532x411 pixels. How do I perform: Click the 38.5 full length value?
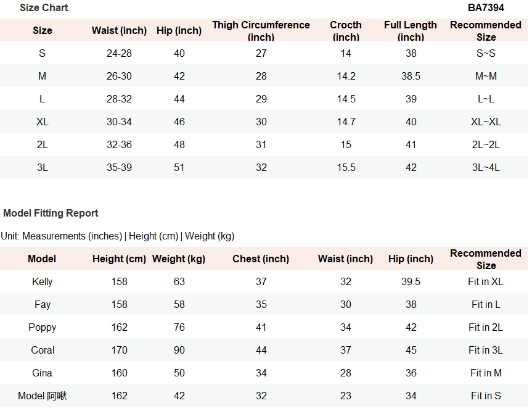click(x=411, y=76)
